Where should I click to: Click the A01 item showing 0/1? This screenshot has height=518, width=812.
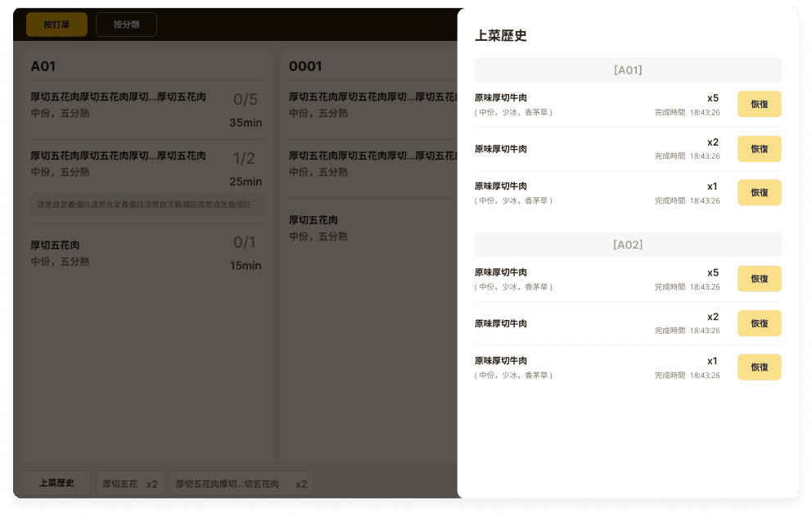click(x=147, y=253)
